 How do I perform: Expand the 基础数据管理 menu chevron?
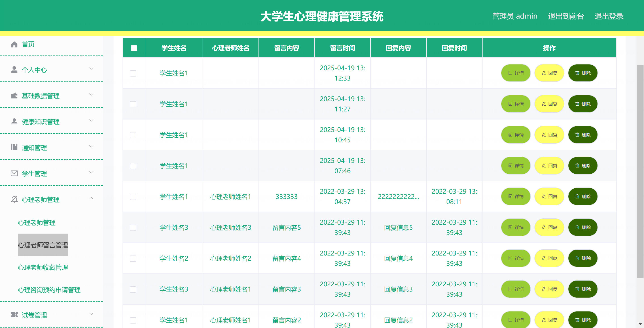[91, 95]
